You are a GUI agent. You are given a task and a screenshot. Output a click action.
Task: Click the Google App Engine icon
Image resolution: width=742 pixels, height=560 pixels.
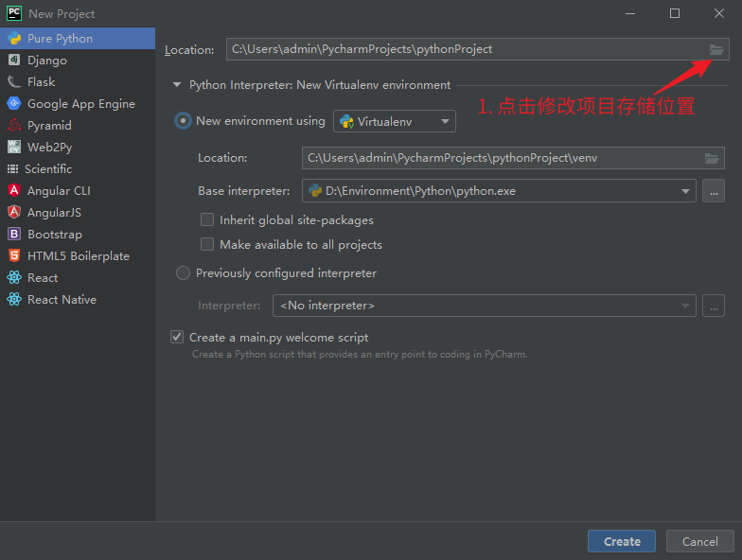14,104
